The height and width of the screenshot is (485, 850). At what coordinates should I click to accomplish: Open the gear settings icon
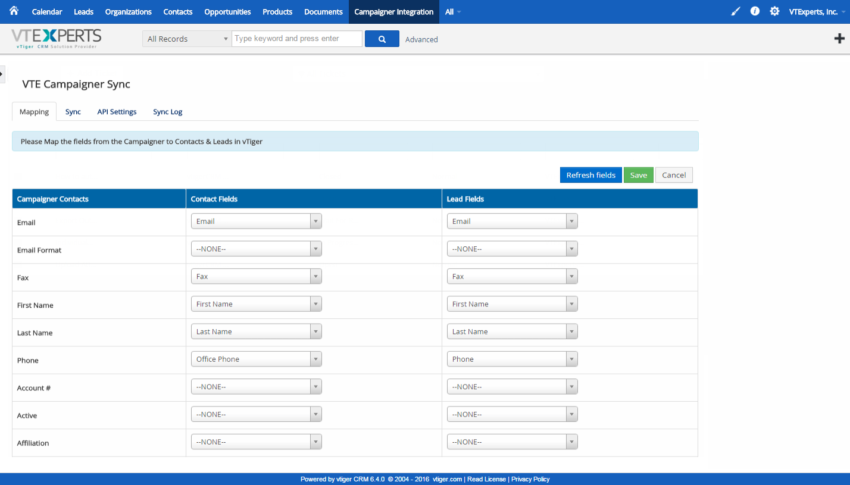774,11
